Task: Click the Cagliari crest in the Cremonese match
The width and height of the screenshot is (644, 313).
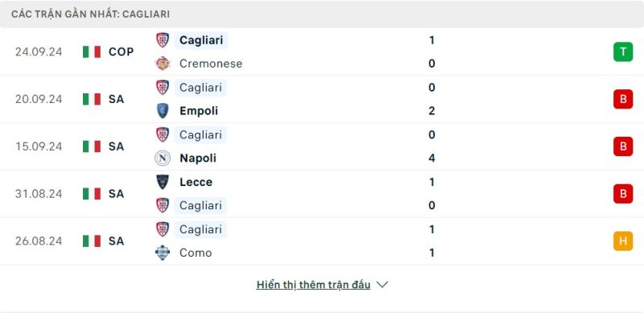Action: click(163, 40)
